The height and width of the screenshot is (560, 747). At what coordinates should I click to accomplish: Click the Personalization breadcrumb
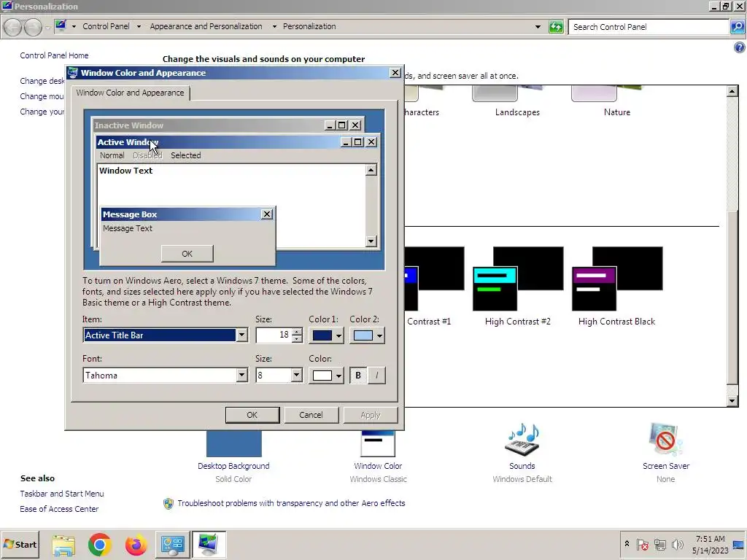click(x=309, y=26)
